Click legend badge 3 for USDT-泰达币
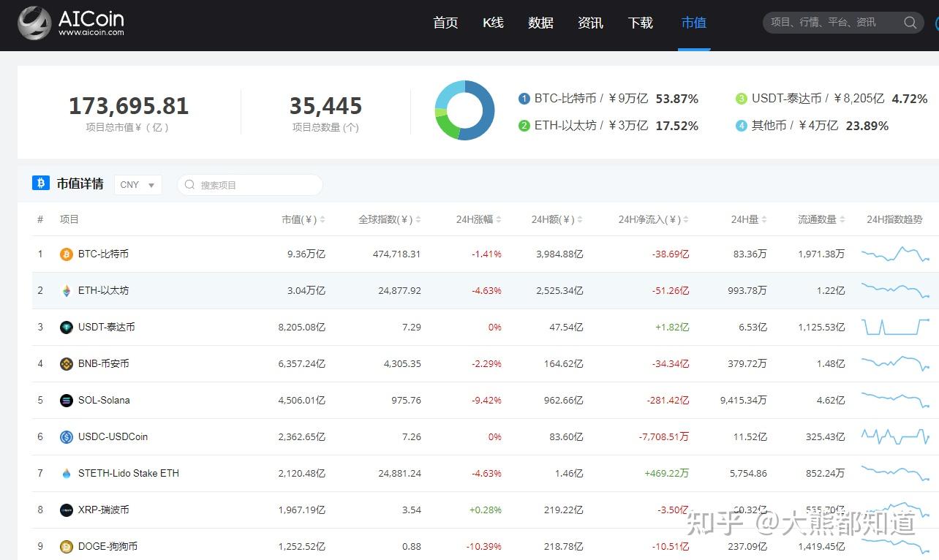 point(742,99)
